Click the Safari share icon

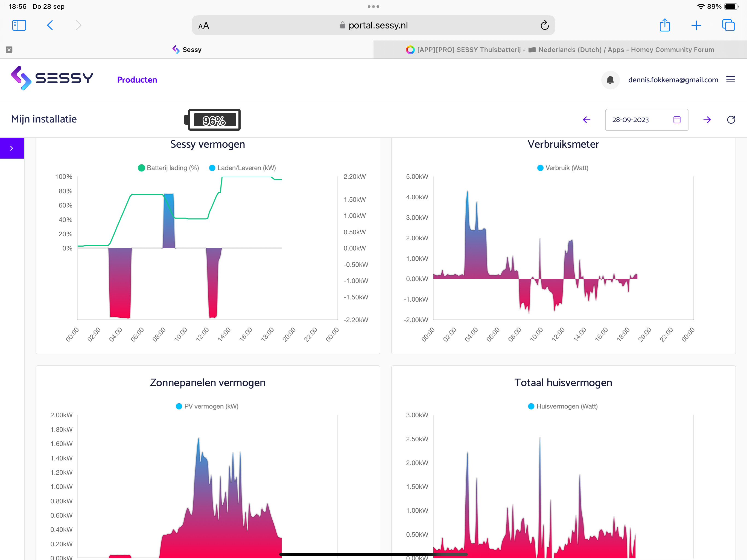(x=665, y=25)
